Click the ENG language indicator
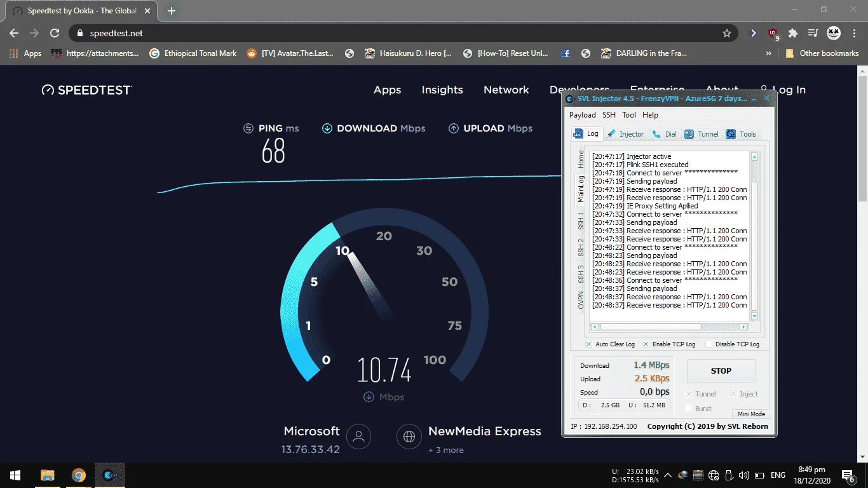Image resolution: width=868 pixels, height=488 pixels. point(778,475)
